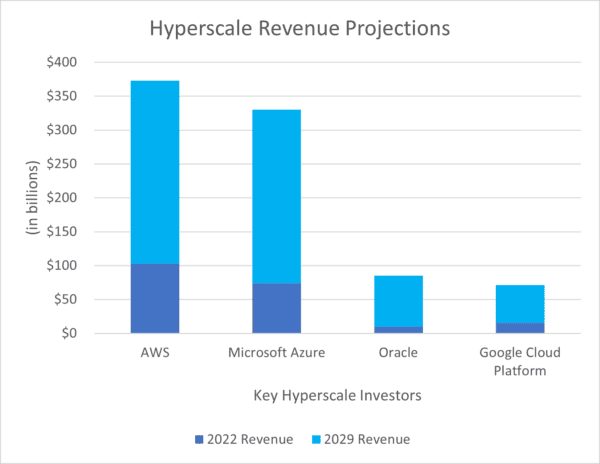Select the 2022 Revenue legend label
This screenshot has width=600, height=464.
coord(250,440)
